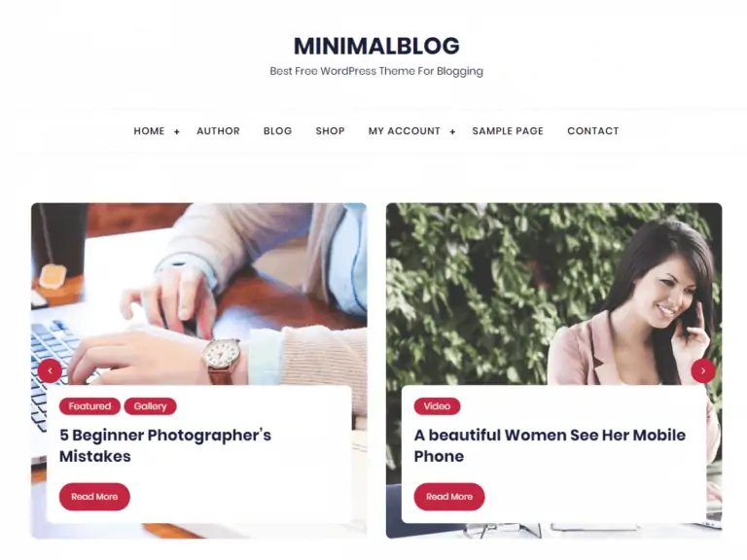Expand the Home submenu plus icon

click(177, 132)
